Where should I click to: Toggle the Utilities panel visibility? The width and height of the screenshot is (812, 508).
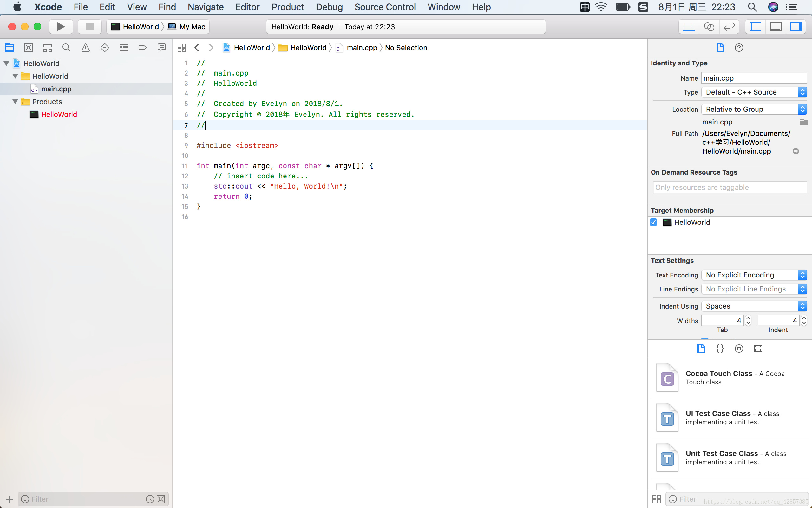pos(796,27)
